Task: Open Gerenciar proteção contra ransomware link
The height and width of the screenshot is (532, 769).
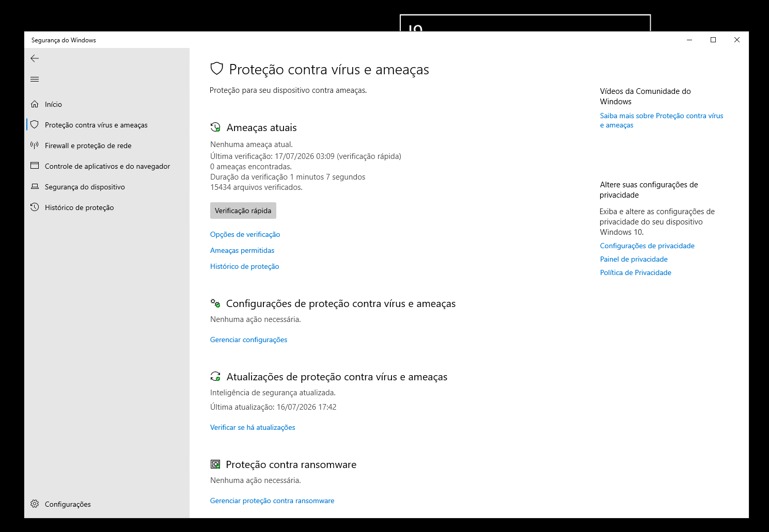Action: [x=272, y=501]
